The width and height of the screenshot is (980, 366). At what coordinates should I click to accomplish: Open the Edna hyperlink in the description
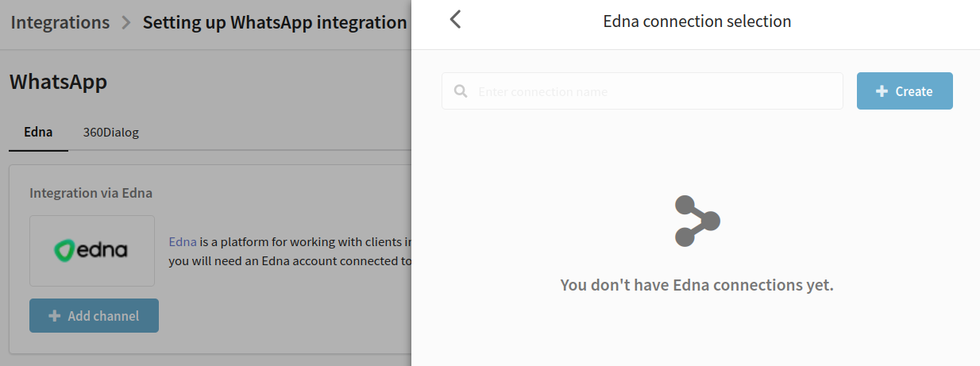[x=183, y=241]
